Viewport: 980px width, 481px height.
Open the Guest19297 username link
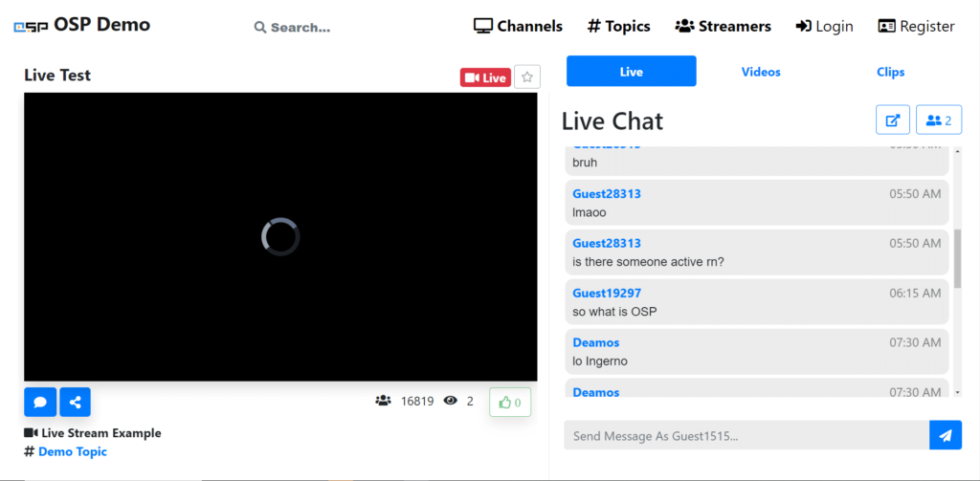point(606,293)
